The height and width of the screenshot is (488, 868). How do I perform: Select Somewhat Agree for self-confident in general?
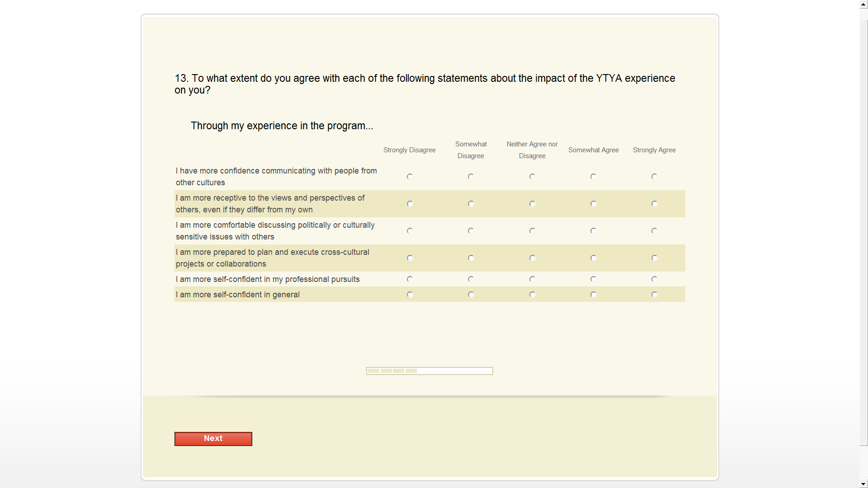coord(593,295)
